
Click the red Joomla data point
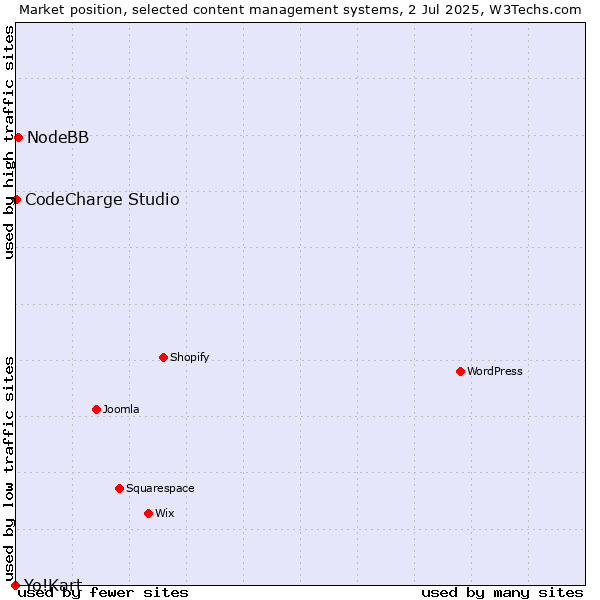point(96,409)
